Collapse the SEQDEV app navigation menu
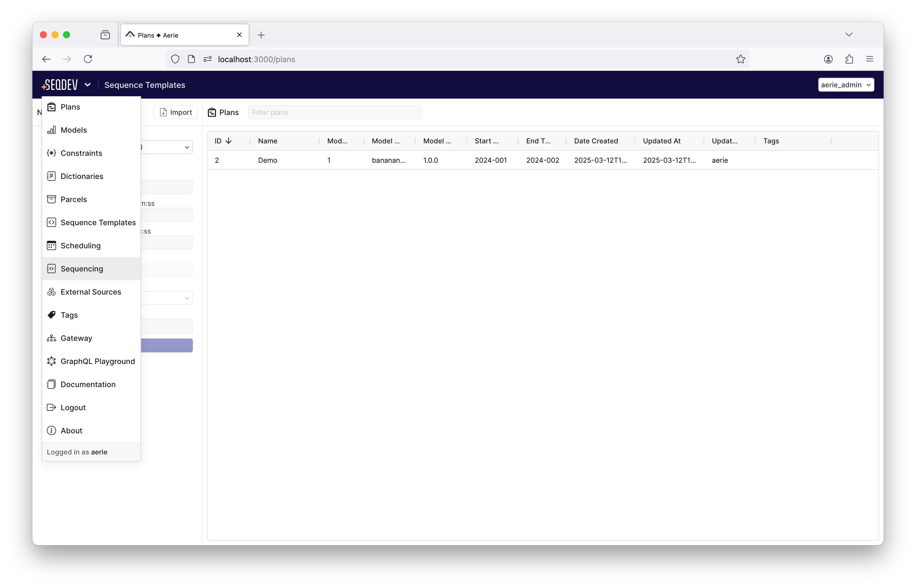916x588 pixels. tap(88, 84)
